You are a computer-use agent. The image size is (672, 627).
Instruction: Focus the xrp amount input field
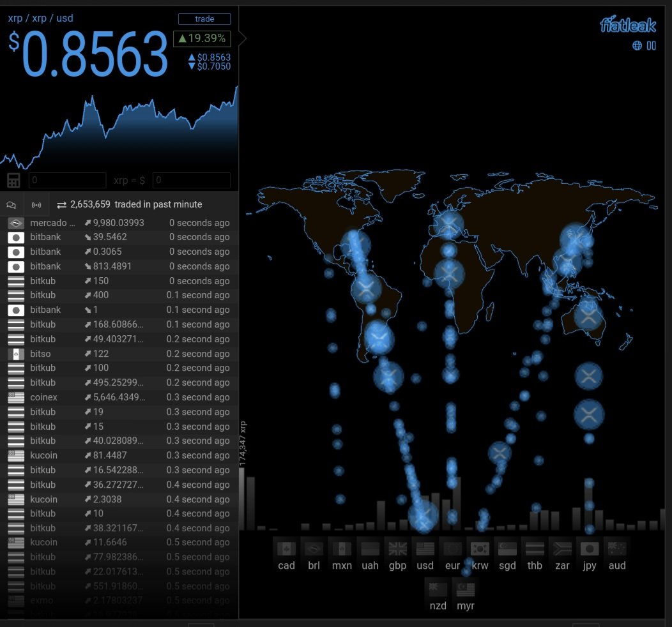tap(67, 180)
